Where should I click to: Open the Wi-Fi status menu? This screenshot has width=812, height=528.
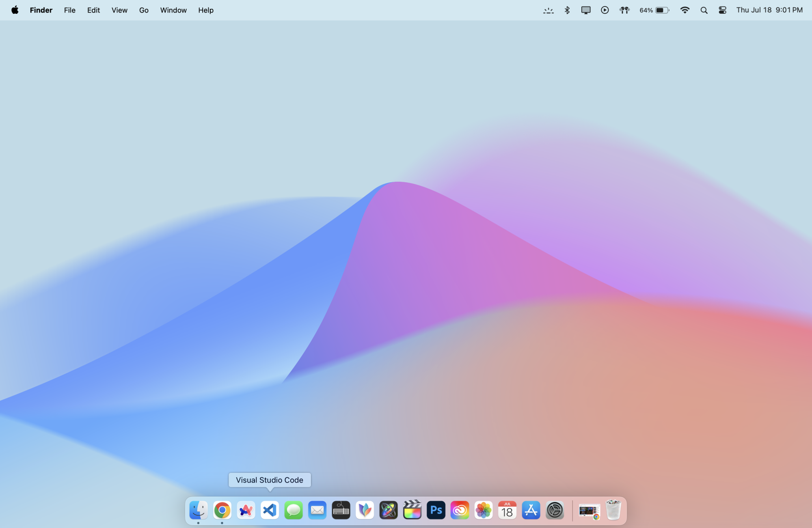[685, 10]
